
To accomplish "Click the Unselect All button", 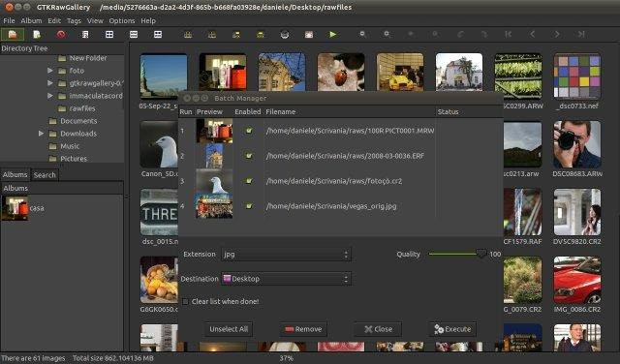I will pos(229,329).
